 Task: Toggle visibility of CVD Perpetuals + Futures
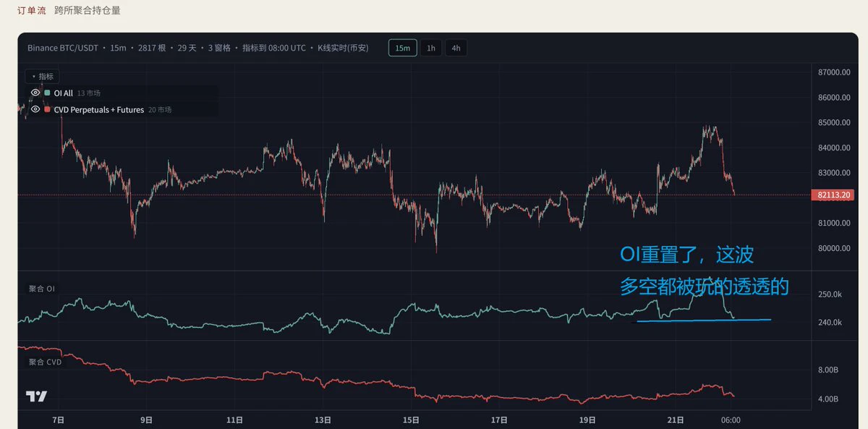(x=35, y=110)
